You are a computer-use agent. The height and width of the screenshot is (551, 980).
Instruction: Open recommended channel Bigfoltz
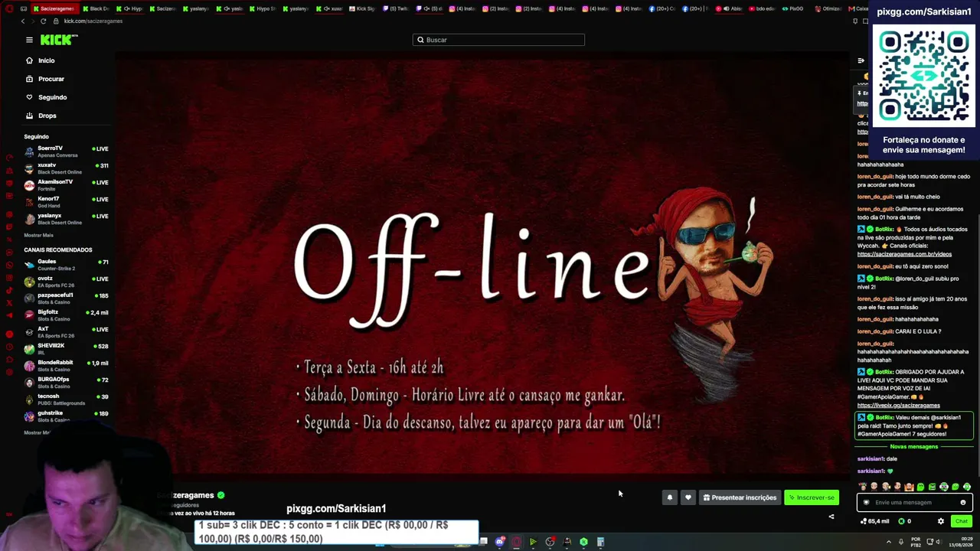(67, 315)
